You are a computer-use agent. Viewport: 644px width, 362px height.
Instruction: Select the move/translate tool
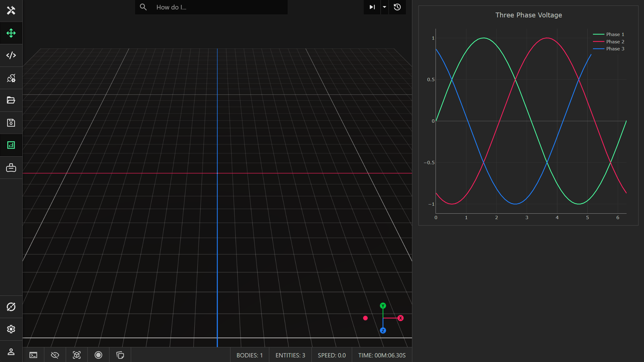click(11, 33)
